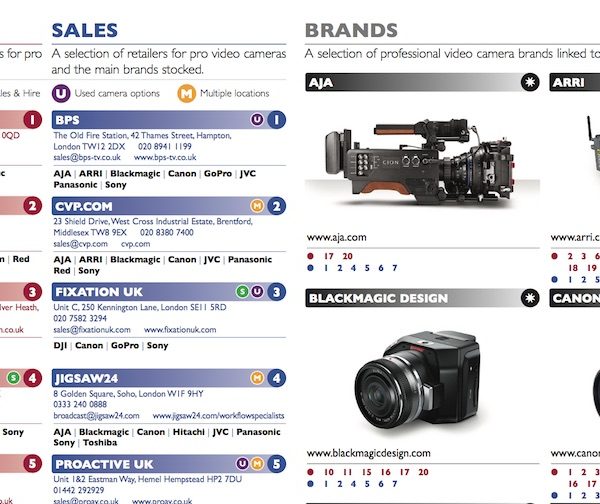Click the orange M badge on CVP.COM header
The image size is (600, 504).
257,206
